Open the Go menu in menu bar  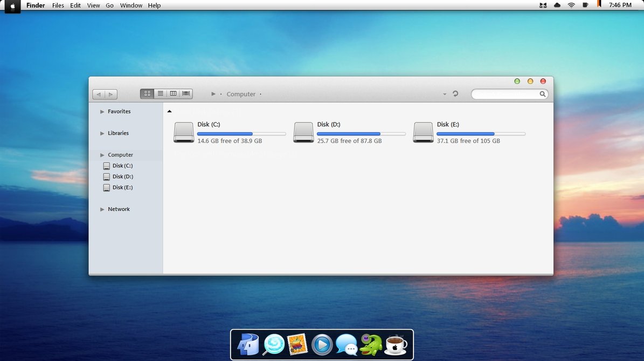[x=109, y=5]
